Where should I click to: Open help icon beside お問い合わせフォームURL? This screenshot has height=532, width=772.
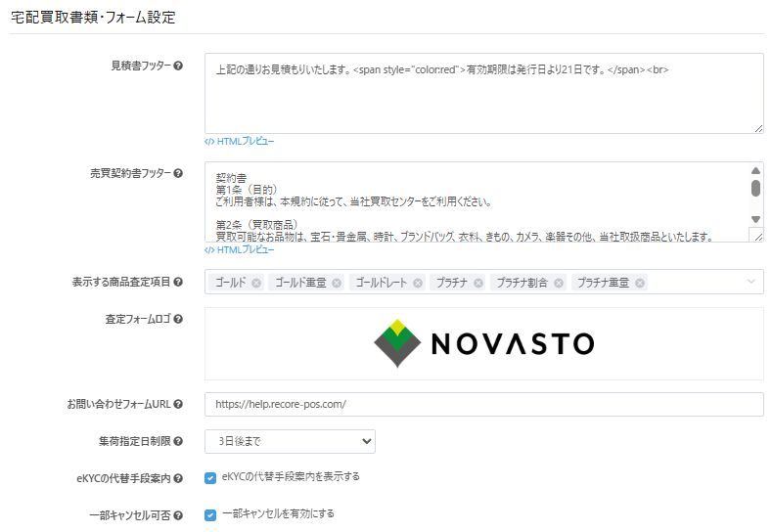(178, 404)
